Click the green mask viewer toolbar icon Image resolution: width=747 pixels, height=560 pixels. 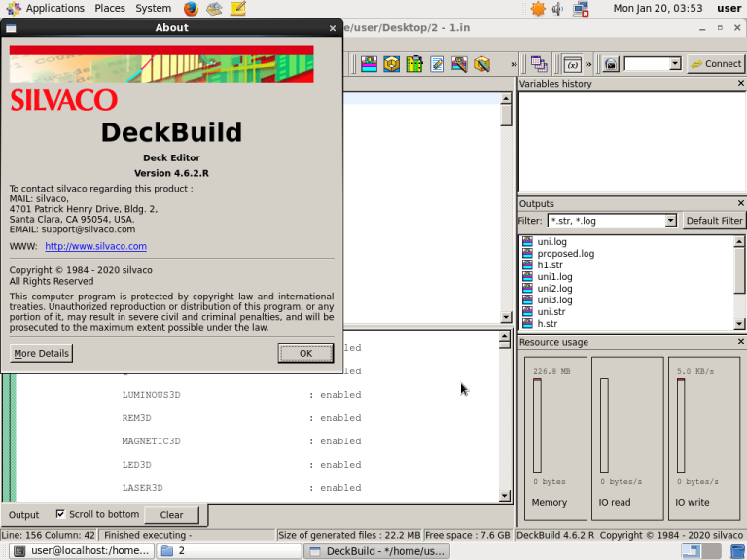pyautogui.click(x=414, y=64)
